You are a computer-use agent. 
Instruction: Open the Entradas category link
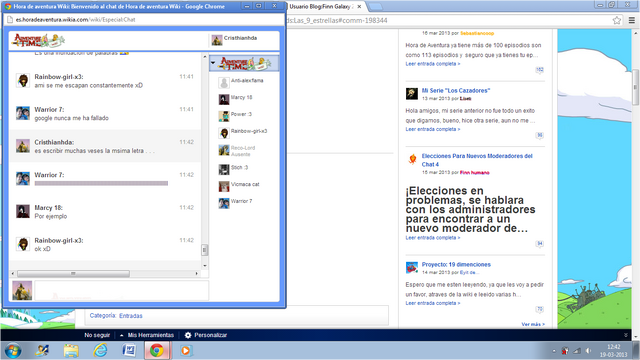coord(131,316)
